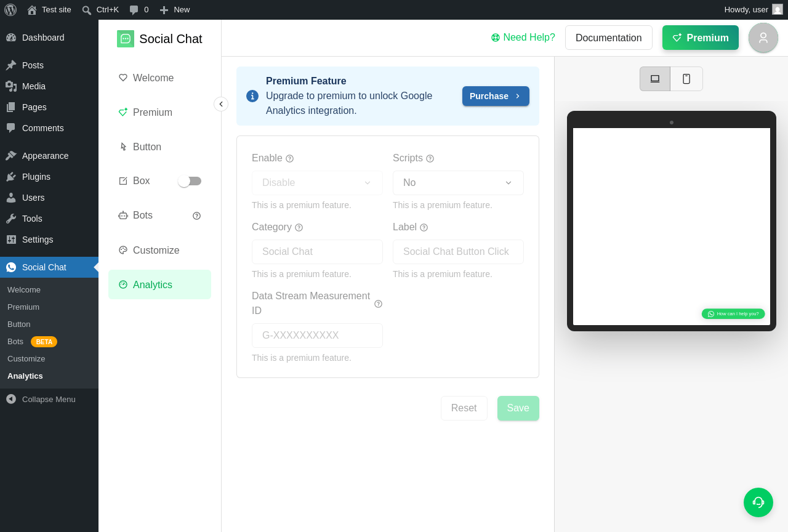Click the Label field help icon

424,227
